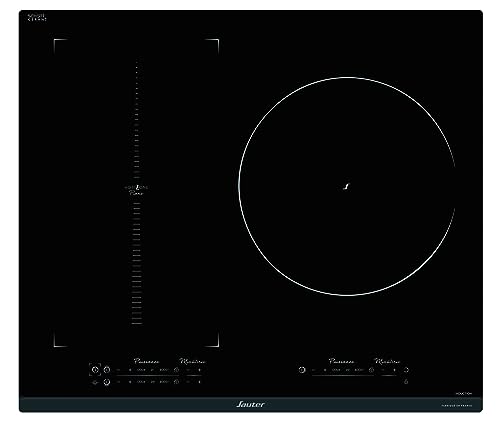Tap the center of the large round cooking zone
The width and height of the screenshot is (500, 422).
point(347,186)
